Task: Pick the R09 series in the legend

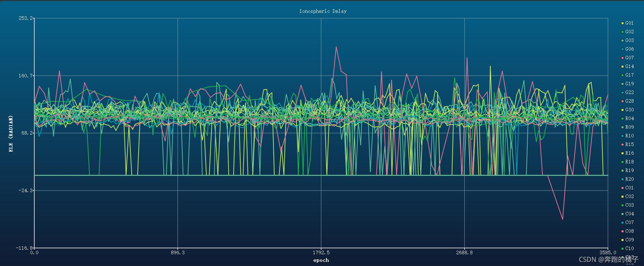Action: point(627,127)
